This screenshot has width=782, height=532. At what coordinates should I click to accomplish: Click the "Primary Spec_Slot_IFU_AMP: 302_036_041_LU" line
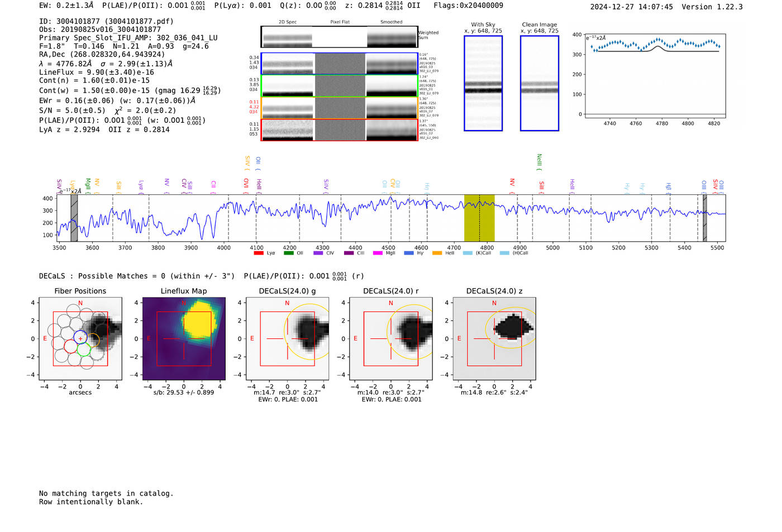tap(128, 38)
